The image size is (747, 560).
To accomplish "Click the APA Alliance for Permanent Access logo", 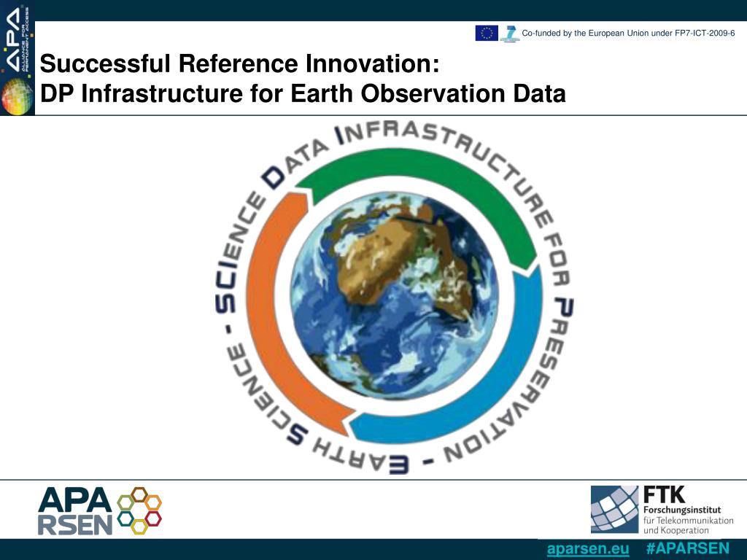I will click(x=18, y=58).
